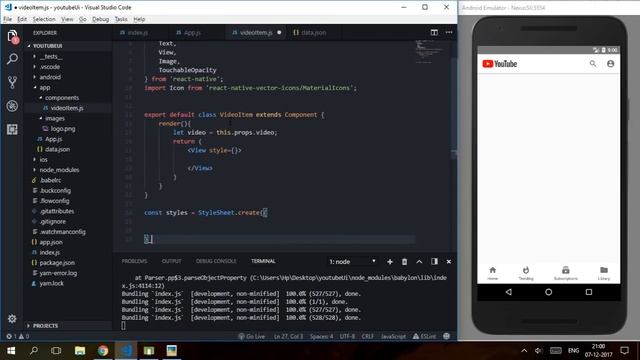Tap the Trending tab in emulator app
The image size is (640, 360).
click(526, 273)
